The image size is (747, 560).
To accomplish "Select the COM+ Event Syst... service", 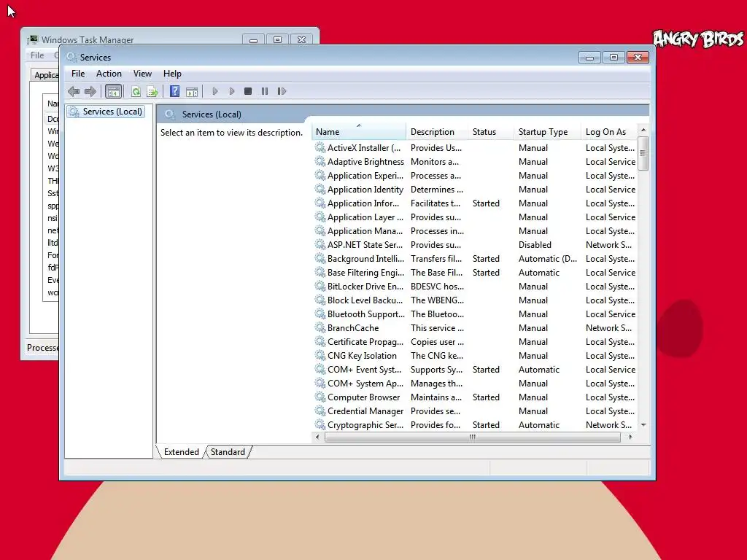I will pos(475,369).
